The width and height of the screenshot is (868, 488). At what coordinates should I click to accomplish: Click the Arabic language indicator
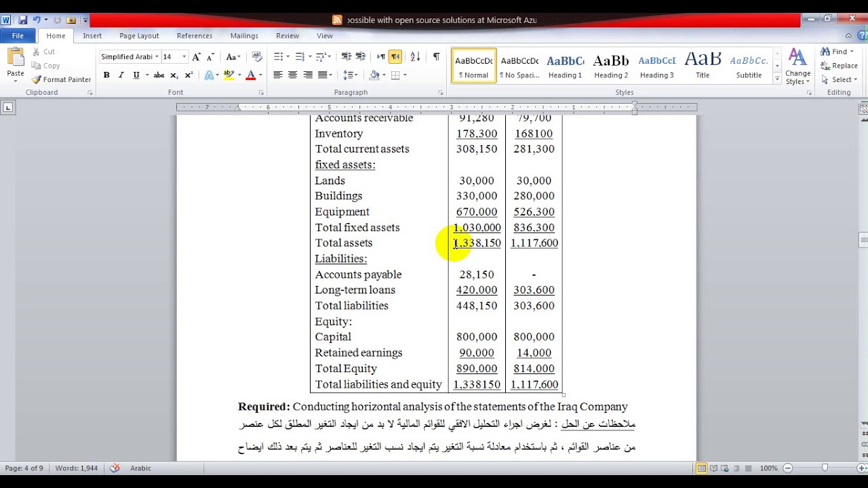point(140,468)
